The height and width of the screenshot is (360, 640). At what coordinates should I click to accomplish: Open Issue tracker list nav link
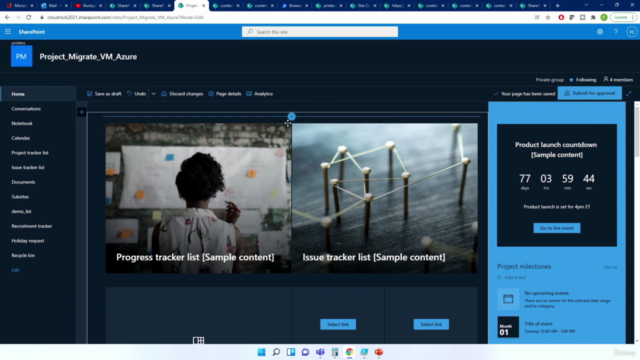[x=28, y=167]
